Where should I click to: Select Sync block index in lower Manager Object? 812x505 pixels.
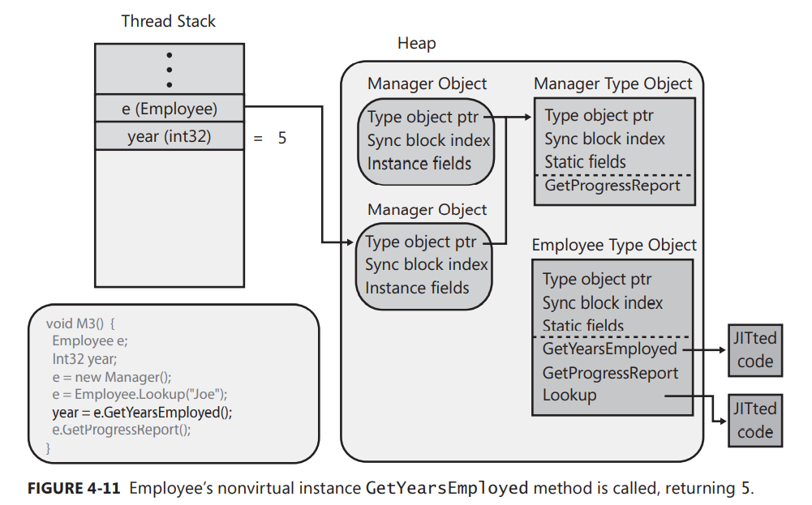[x=426, y=265]
